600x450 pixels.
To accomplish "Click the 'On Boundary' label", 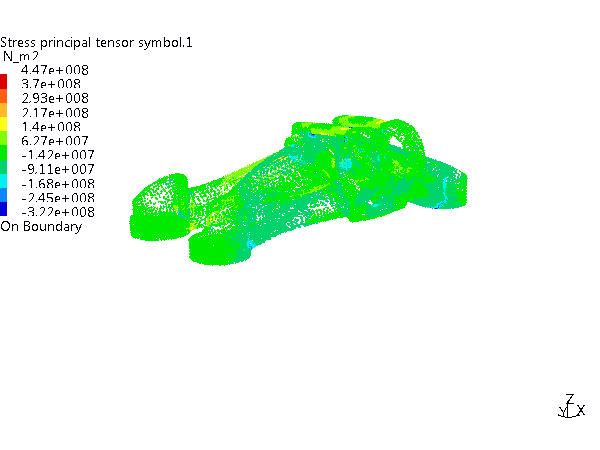I will pos(41,227).
